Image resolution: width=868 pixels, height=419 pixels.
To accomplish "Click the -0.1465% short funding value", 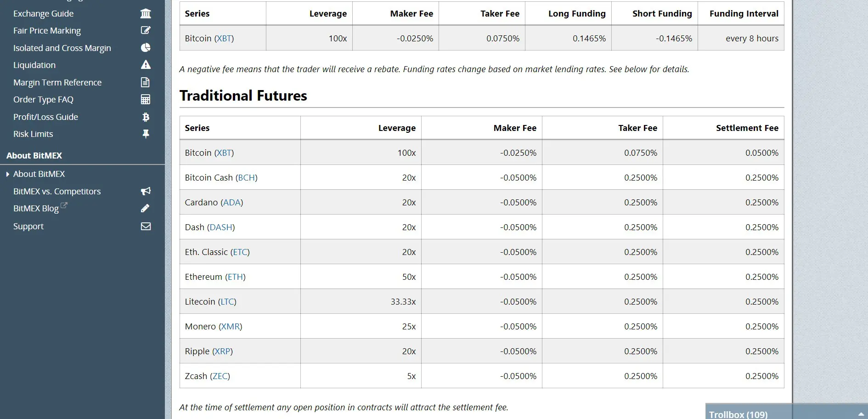I will [674, 38].
